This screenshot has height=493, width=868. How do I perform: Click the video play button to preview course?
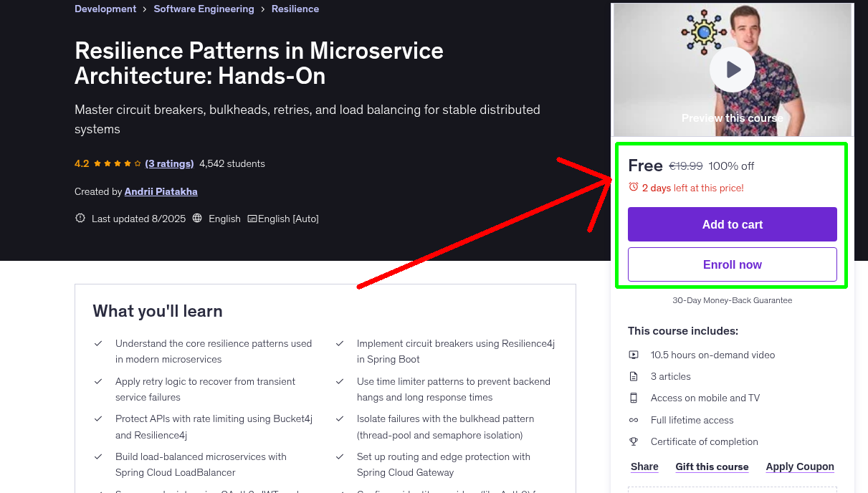(732, 69)
